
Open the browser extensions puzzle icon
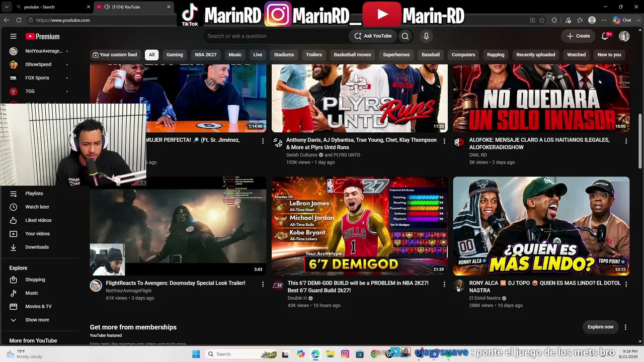(554, 20)
